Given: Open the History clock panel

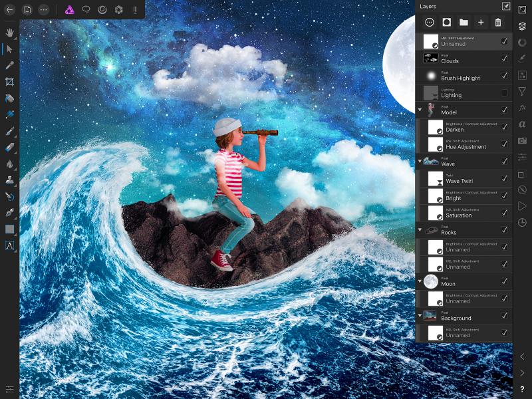Looking at the screenshot, I should click(x=522, y=222).
